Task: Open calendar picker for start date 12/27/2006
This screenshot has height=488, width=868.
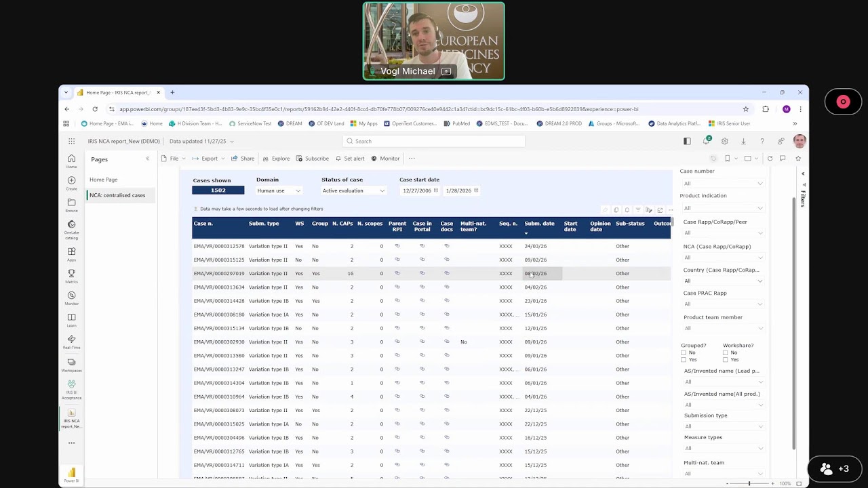Action: pos(435,190)
